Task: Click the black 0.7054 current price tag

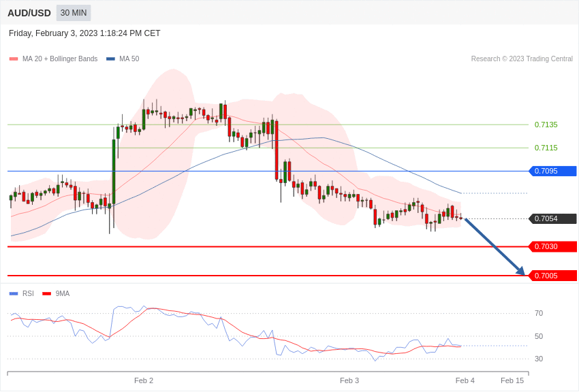Action: point(553,218)
